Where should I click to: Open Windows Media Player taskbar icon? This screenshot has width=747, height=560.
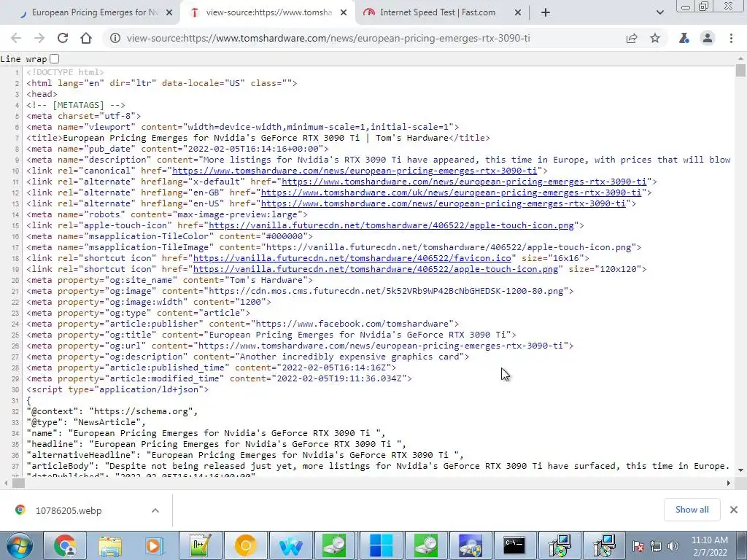[x=155, y=545]
